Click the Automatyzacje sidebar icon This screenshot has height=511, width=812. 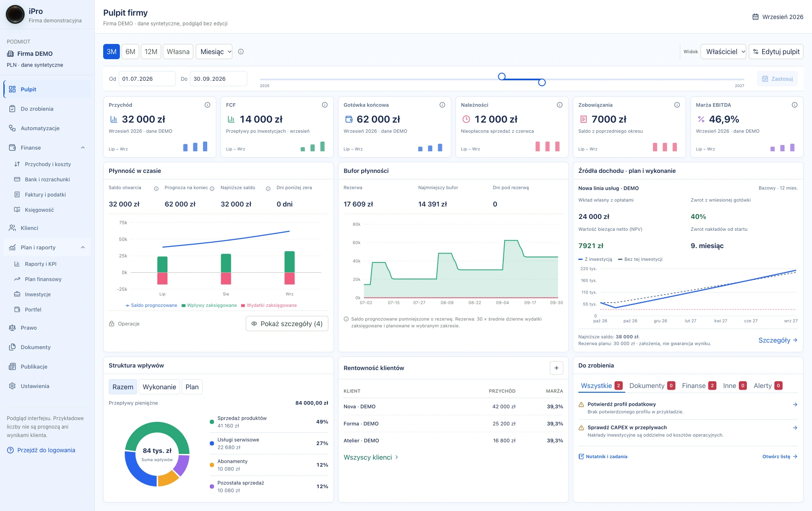click(12, 128)
